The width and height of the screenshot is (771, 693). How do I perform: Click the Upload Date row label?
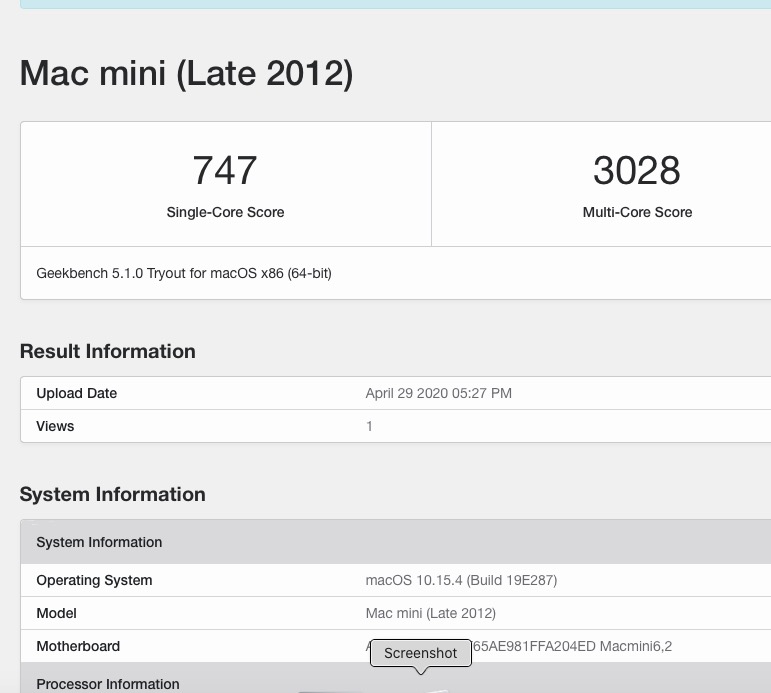click(77, 393)
